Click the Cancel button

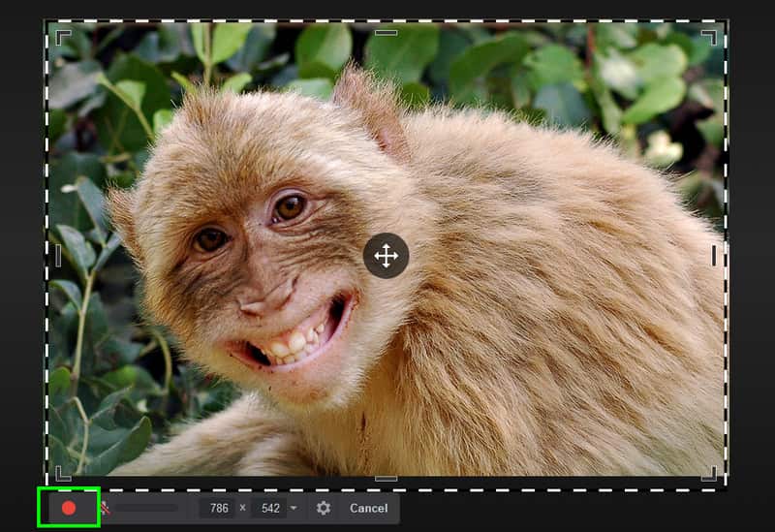click(x=368, y=508)
